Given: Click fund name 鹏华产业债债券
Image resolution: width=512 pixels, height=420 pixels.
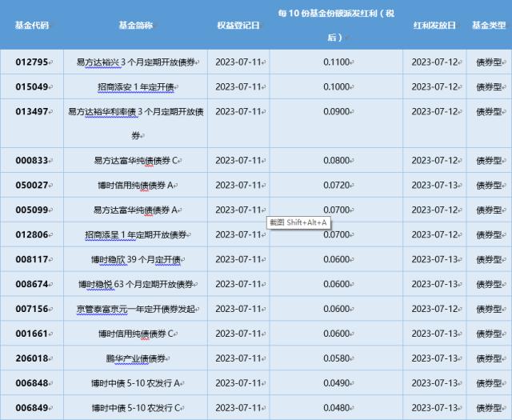Looking at the screenshot, I should (135, 358).
